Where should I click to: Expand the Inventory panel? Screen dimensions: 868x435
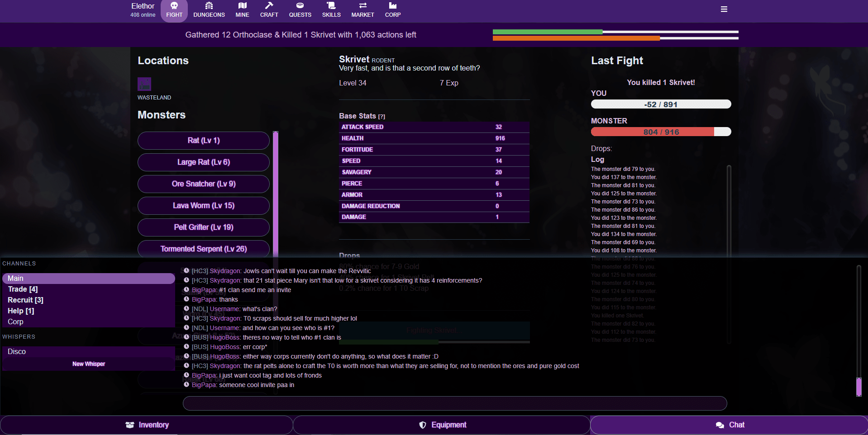[x=147, y=425]
